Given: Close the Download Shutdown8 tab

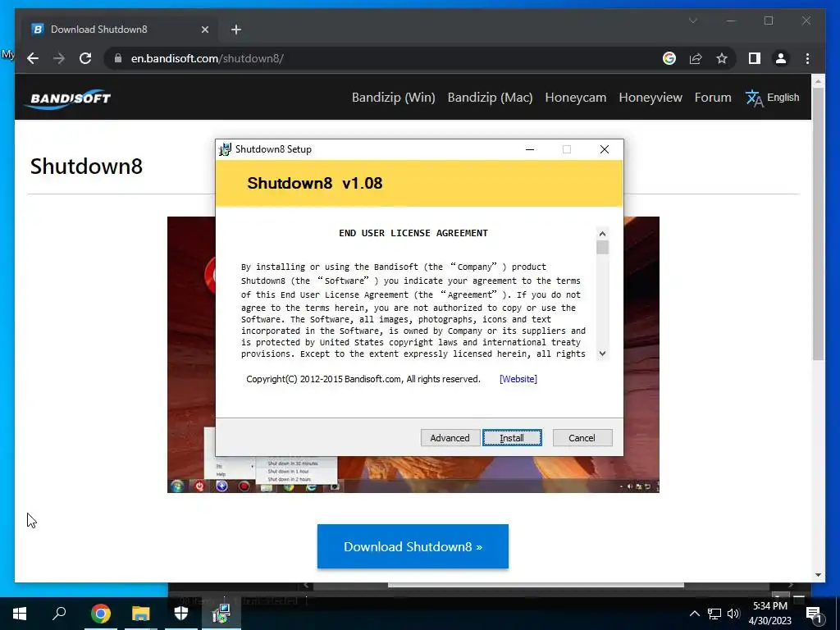Looking at the screenshot, I should tap(204, 30).
